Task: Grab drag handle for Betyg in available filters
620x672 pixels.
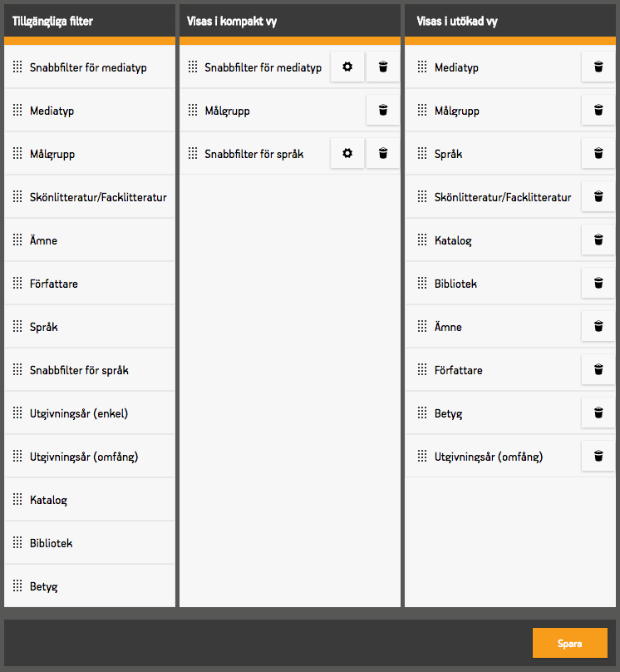Action: point(17,586)
